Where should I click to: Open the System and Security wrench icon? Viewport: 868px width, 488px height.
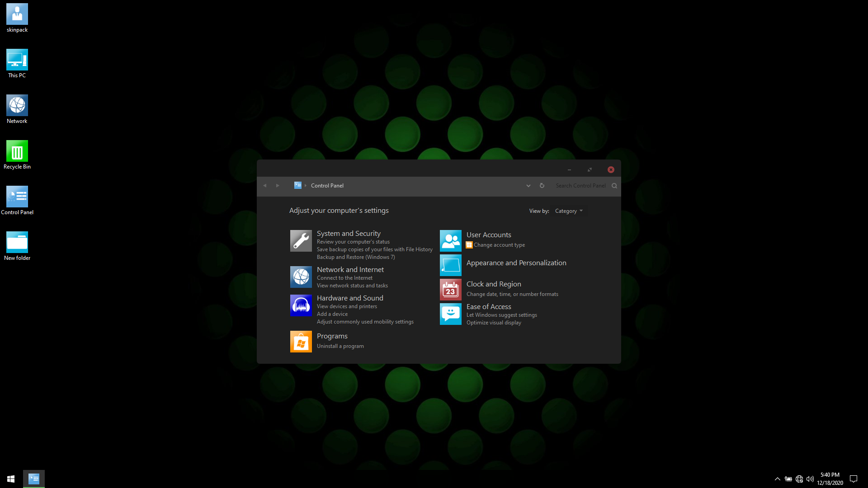click(x=301, y=241)
